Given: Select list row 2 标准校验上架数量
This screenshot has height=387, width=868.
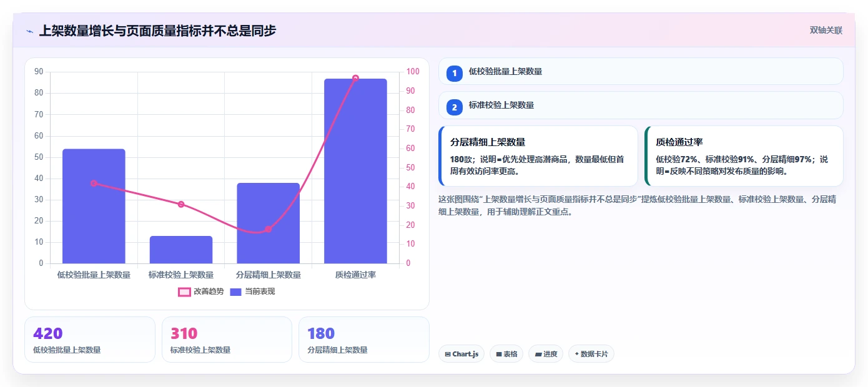Looking at the screenshot, I should coord(641,105).
